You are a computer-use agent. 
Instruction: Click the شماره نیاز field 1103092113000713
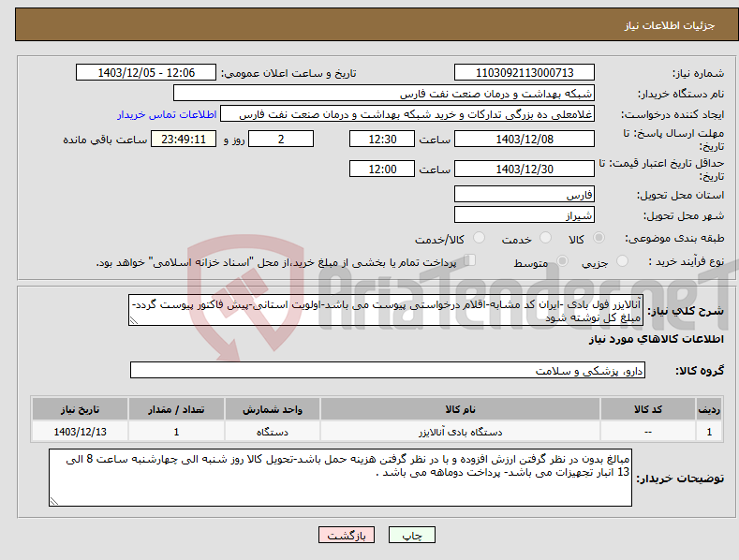[x=525, y=73]
